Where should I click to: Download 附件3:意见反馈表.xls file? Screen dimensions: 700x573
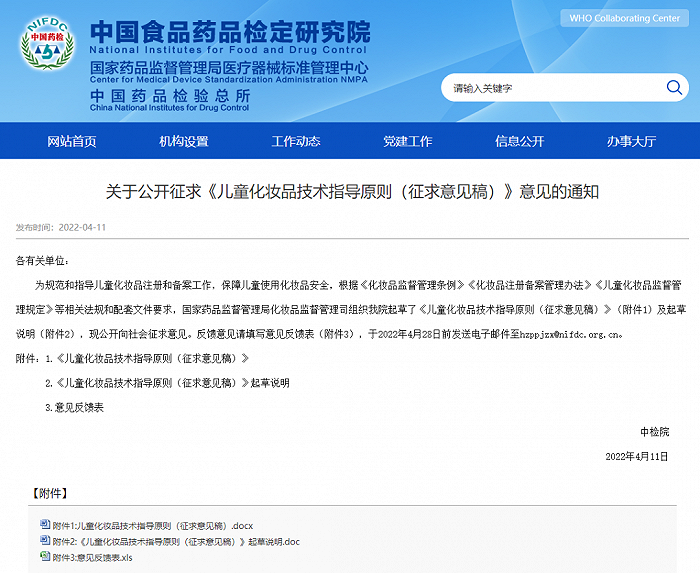[x=92, y=558]
